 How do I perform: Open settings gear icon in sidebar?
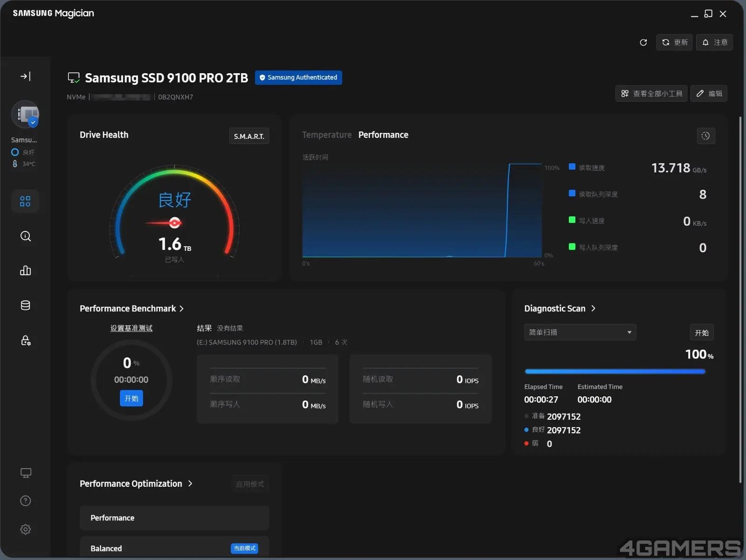pos(26,529)
